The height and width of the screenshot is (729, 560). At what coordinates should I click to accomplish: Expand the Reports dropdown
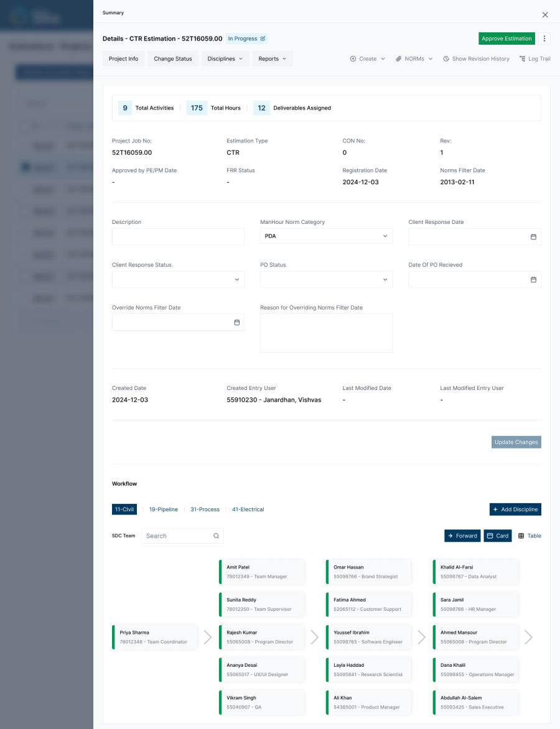tap(272, 58)
